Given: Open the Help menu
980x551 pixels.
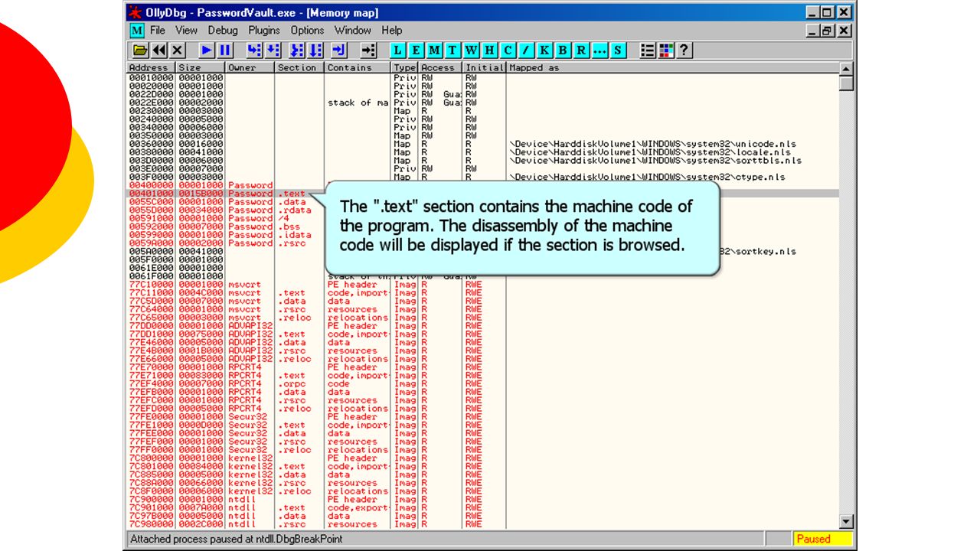Looking at the screenshot, I should [x=391, y=31].
